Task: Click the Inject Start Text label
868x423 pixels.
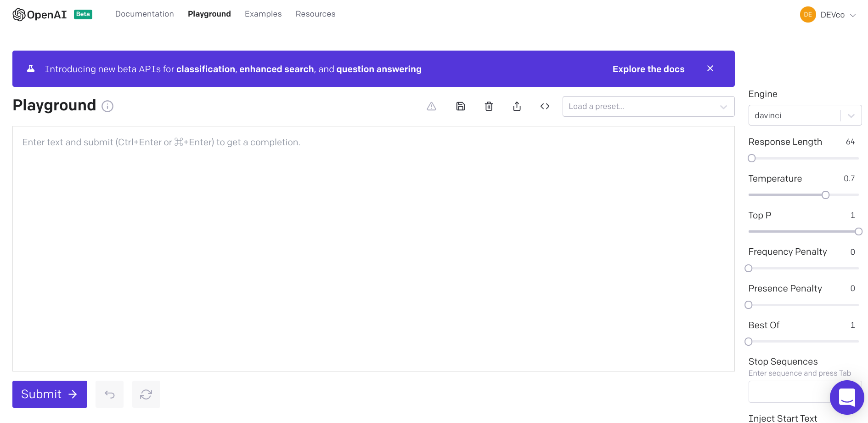Action: click(783, 418)
